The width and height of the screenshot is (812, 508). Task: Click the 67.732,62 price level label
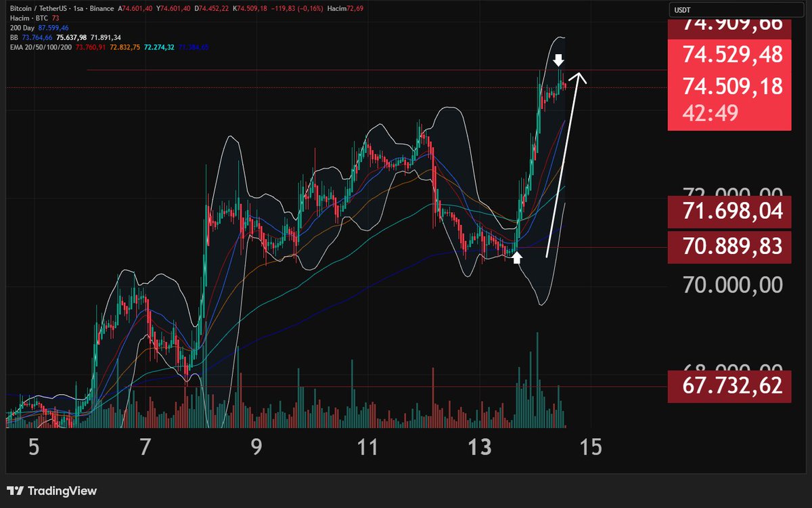click(x=730, y=387)
